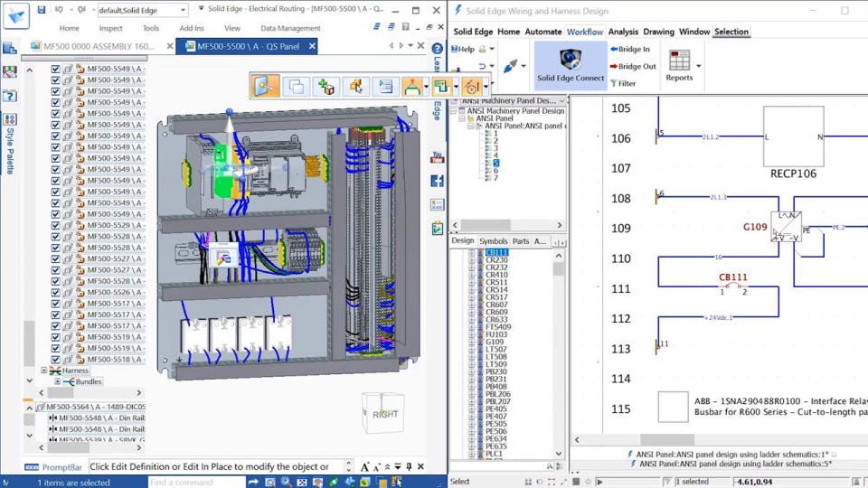Click the Save icon in quick access toolbar
This screenshot has height=488, width=868.
[x=42, y=10]
